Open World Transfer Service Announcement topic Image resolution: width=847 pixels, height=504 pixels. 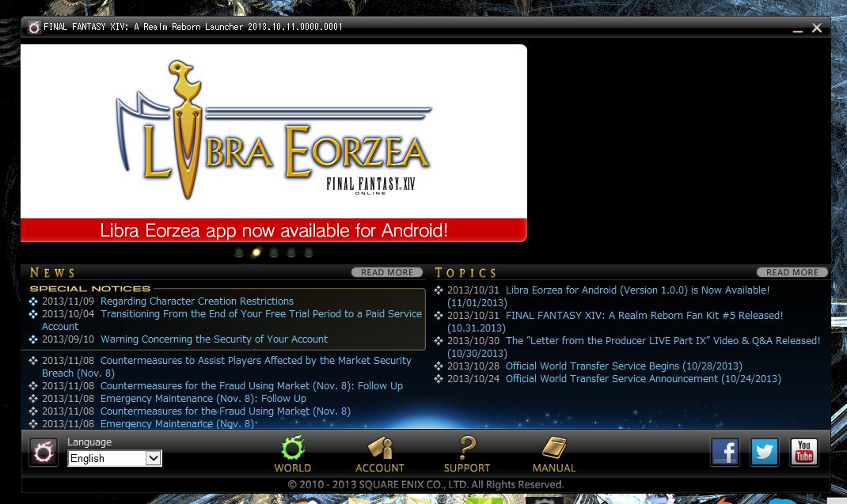point(644,379)
